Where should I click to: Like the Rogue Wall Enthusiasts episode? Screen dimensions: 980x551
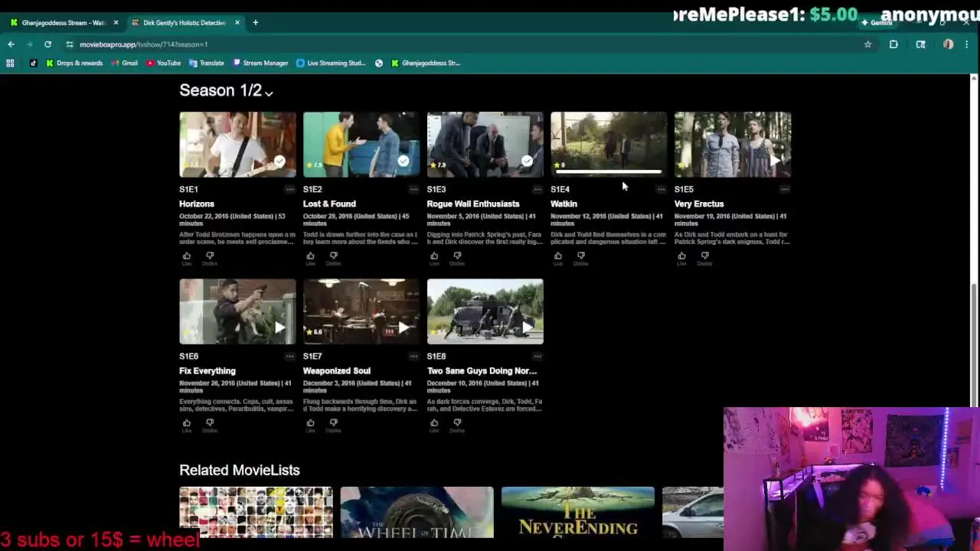pos(434,258)
